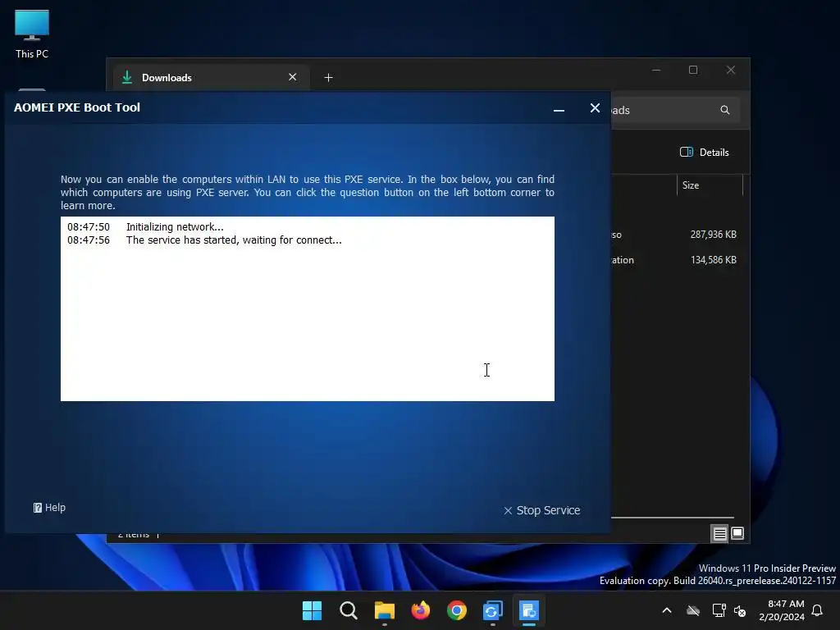
Task: Click the muted volume tray icon
Action: [740, 610]
